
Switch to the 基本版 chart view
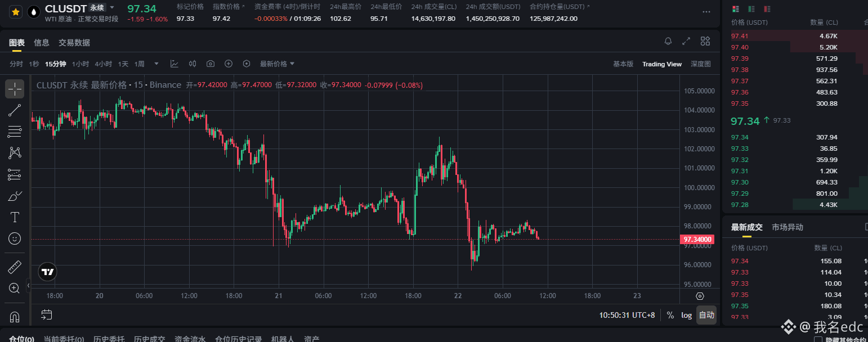pyautogui.click(x=623, y=64)
